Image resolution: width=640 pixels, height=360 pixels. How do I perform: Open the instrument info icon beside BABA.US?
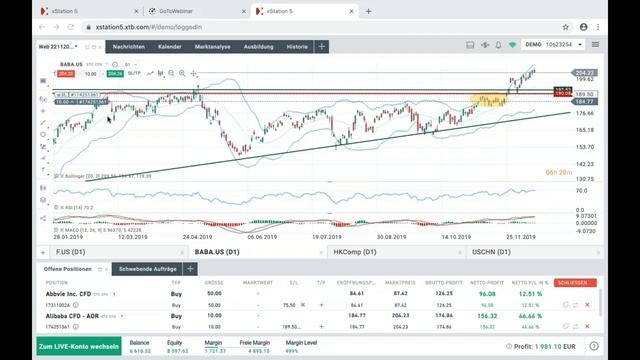click(115, 64)
